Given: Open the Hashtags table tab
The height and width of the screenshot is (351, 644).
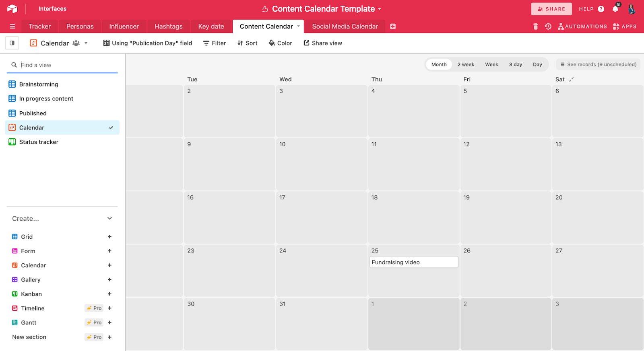Looking at the screenshot, I should [169, 27].
